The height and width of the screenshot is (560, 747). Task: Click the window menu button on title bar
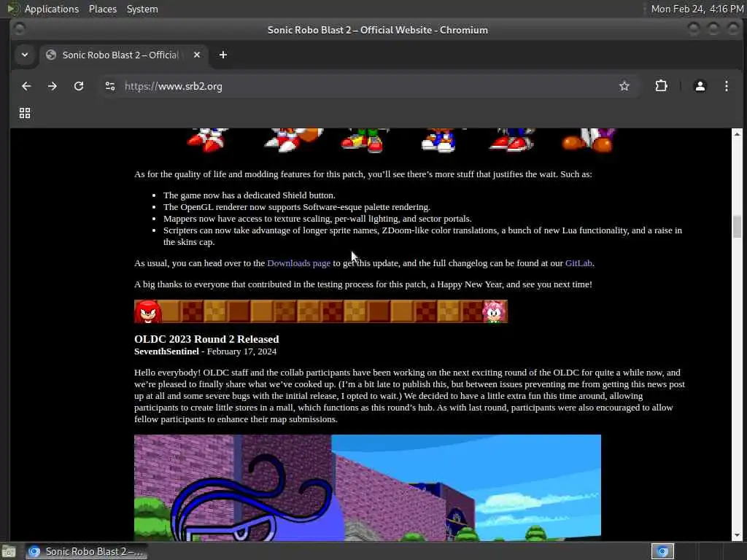pos(19,29)
